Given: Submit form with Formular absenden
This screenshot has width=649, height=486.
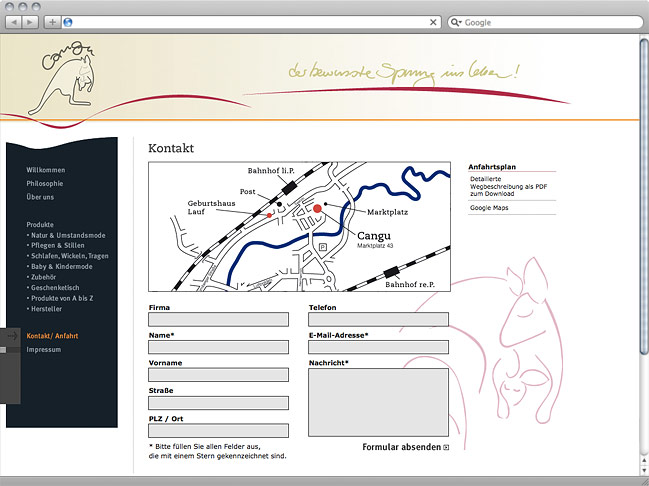Looking at the screenshot, I should (x=401, y=447).
